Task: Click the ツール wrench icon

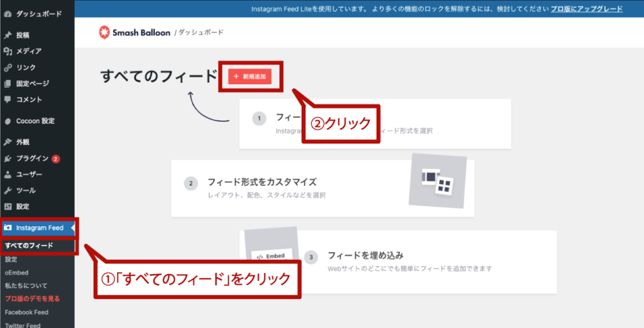Action: [8, 190]
